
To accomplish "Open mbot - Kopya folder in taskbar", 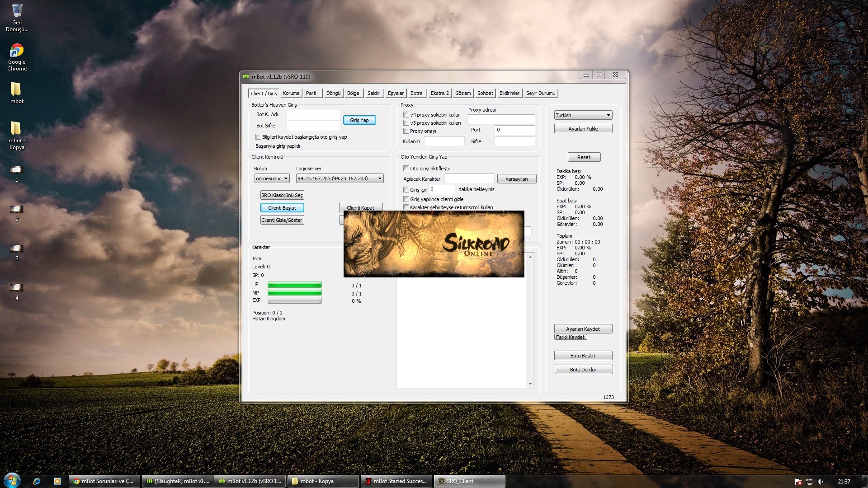I will (323, 481).
